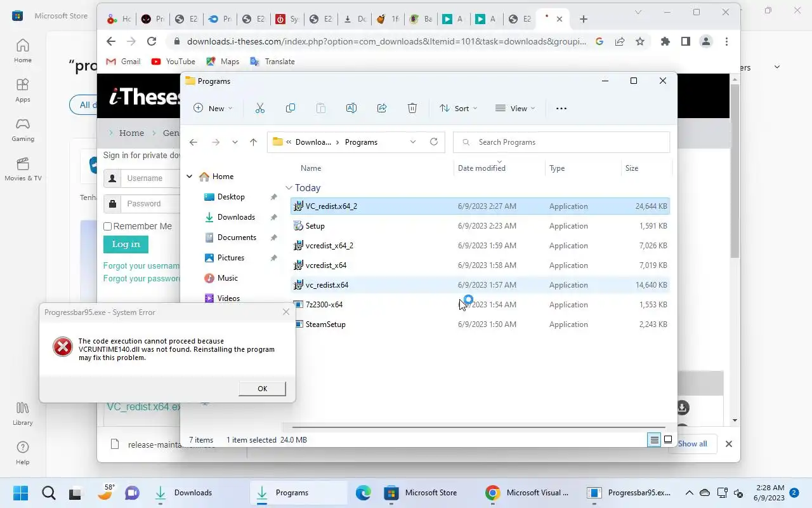The width and height of the screenshot is (812, 508).
Task: Click the Search Programs field
Action: coord(561,142)
